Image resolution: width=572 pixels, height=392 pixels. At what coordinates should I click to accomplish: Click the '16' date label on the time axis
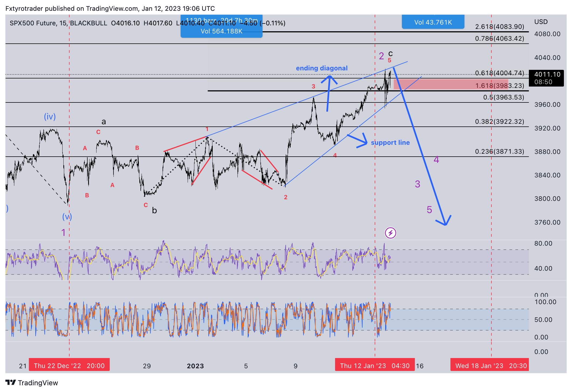(420, 366)
